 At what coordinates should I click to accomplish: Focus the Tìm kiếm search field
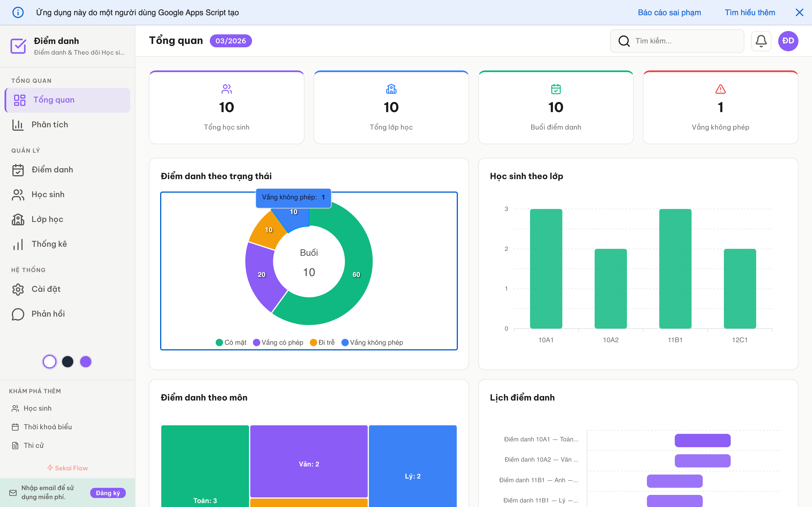coord(685,41)
